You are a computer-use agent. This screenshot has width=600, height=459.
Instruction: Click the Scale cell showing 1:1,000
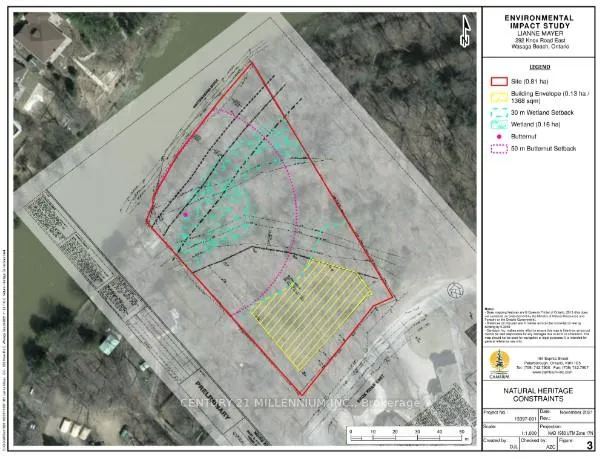(x=511, y=430)
